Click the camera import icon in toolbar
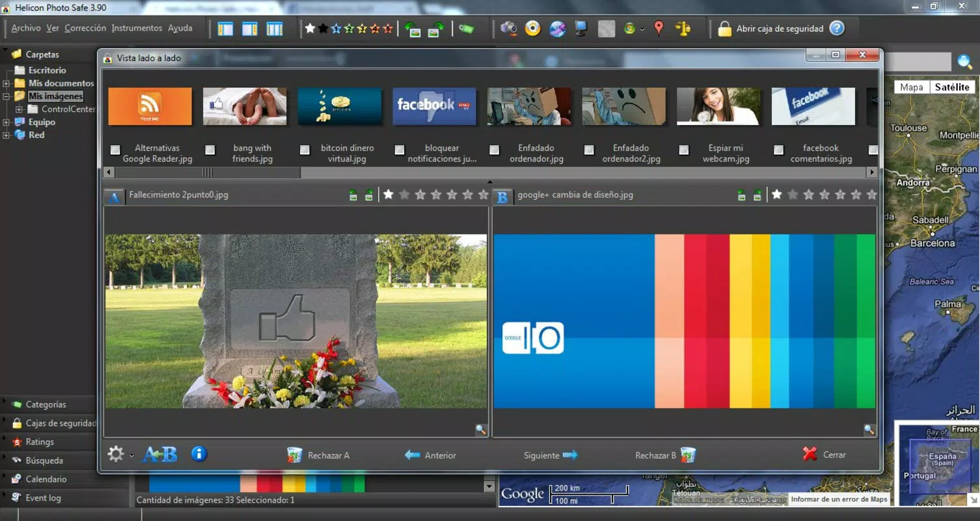 [x=508, y=29]
